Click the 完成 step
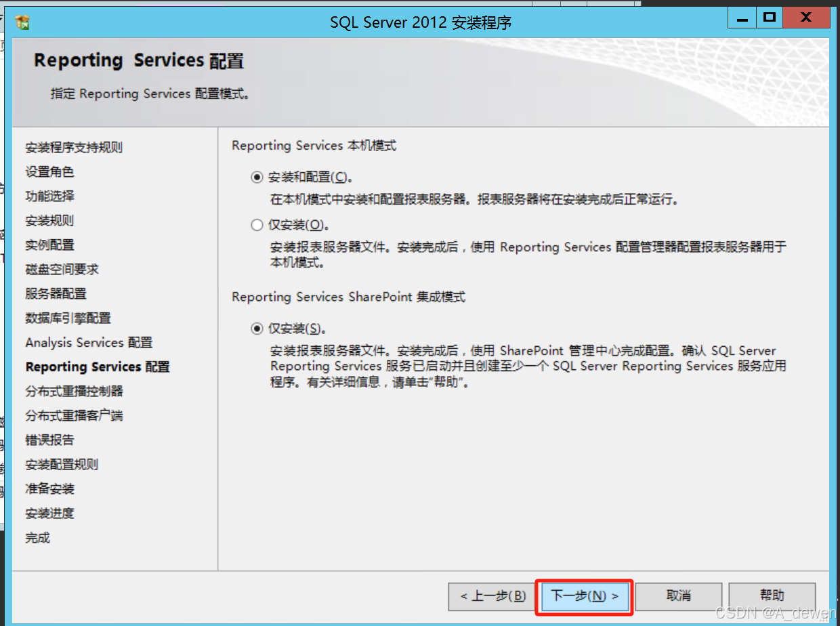 [37, 538]
